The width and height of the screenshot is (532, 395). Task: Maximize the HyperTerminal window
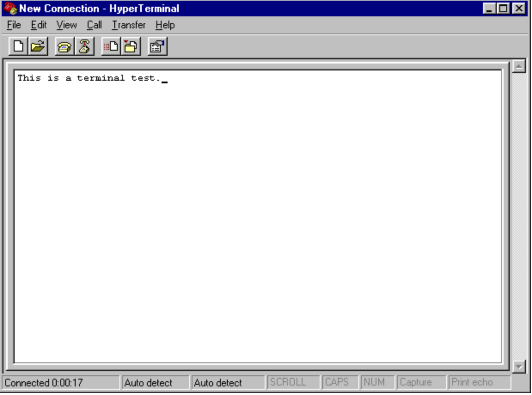503,8
